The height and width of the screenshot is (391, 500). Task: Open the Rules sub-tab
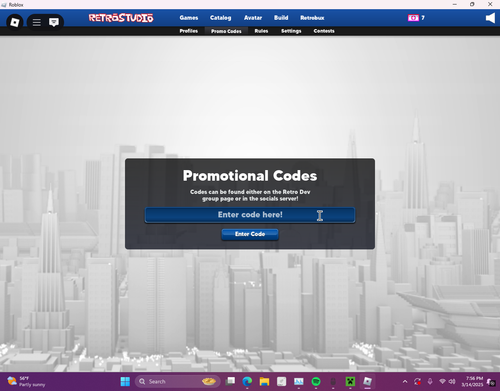click(261, 31)
